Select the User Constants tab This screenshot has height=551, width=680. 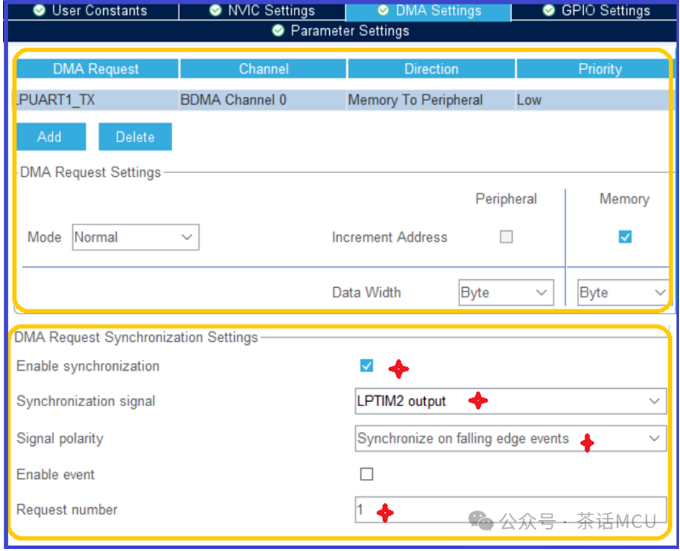point(90,11)
